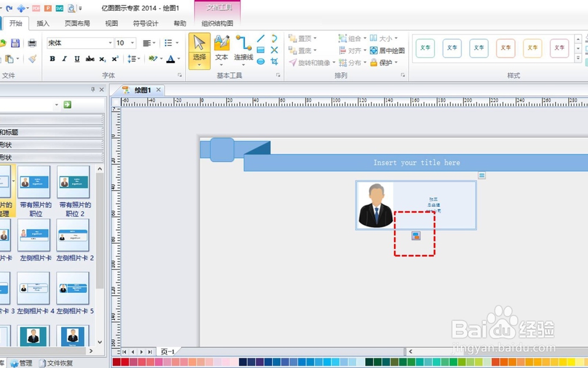This screenshot has height=368, width=588.
Task: Open the bullet list dropdown
Action: tap(171, 43)
